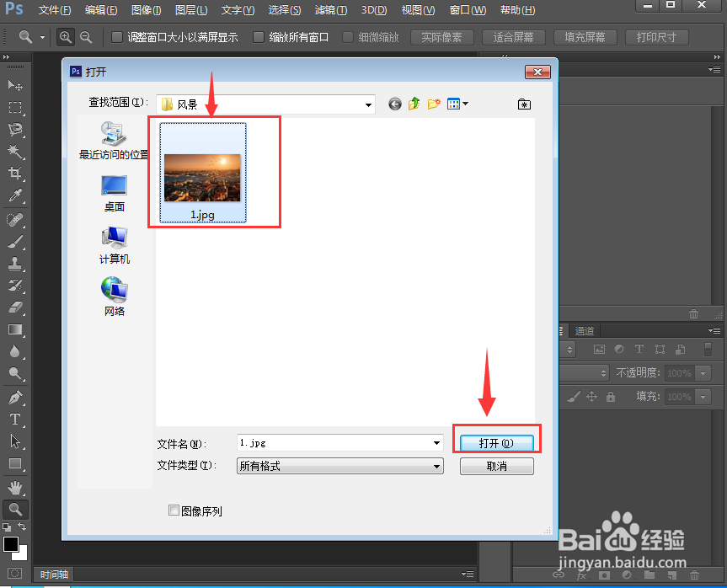Click the back navigation arrow in the dialog
This screenshot has height=588, width=727.
point(394,104)
